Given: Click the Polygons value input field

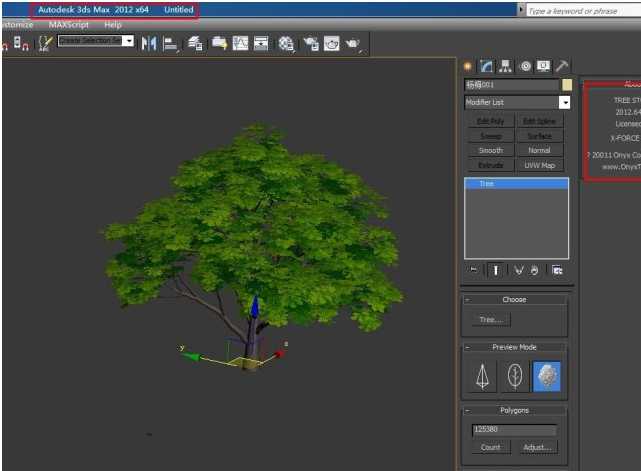Looking at the screenshot, I should pyautogui.click(x=514, y=430).
